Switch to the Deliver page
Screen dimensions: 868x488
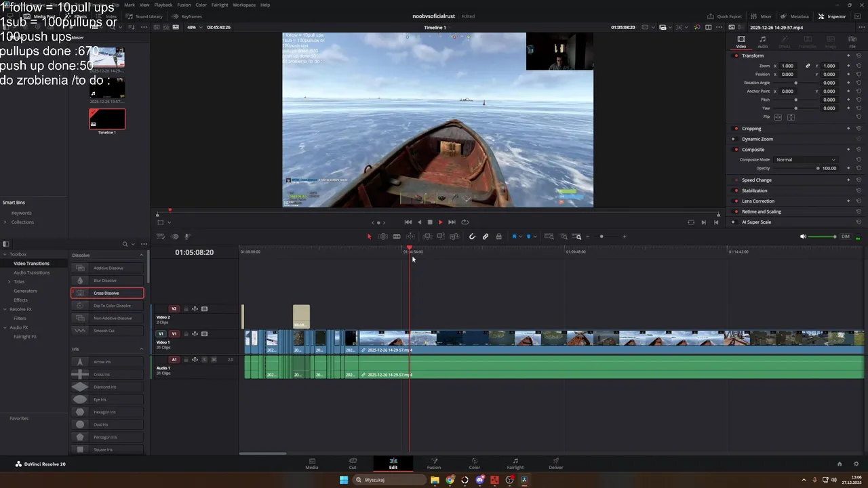coord(556,464)
